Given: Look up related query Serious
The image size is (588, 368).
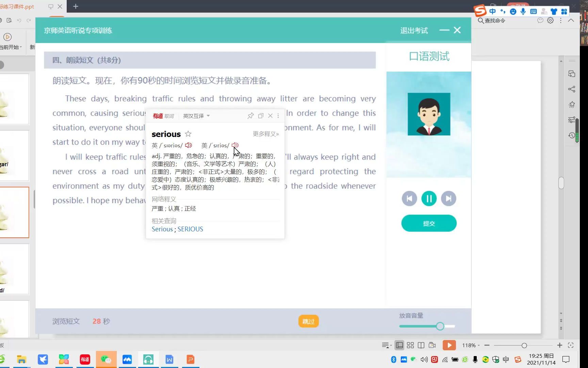Looking at the screenshot, I should point(162,229).
